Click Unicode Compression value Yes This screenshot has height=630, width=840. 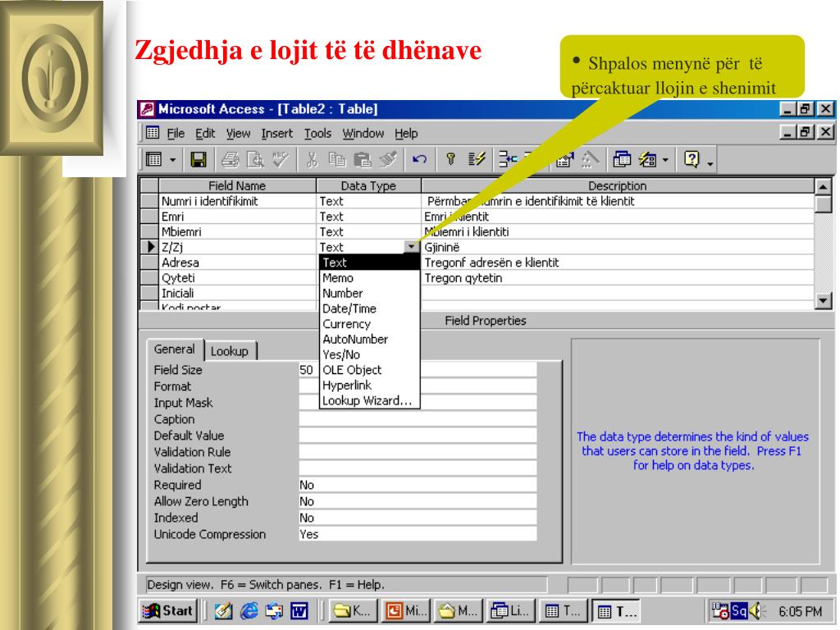pos(418,534)
